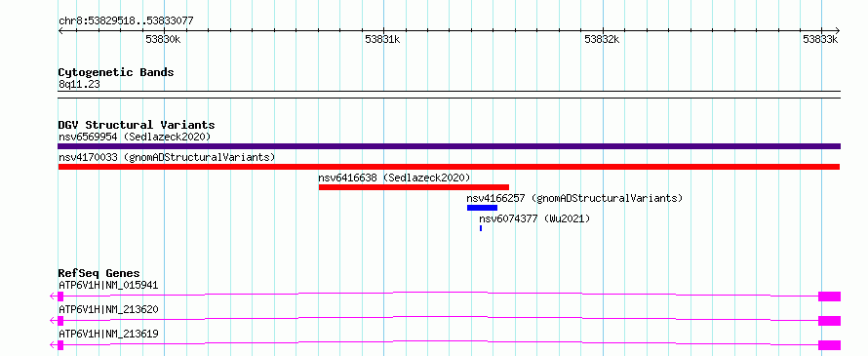This screenshot has height=356, width=868.
Task: Click the strand arrow at NM_015941 left end
Action: [x=53, y=297]
